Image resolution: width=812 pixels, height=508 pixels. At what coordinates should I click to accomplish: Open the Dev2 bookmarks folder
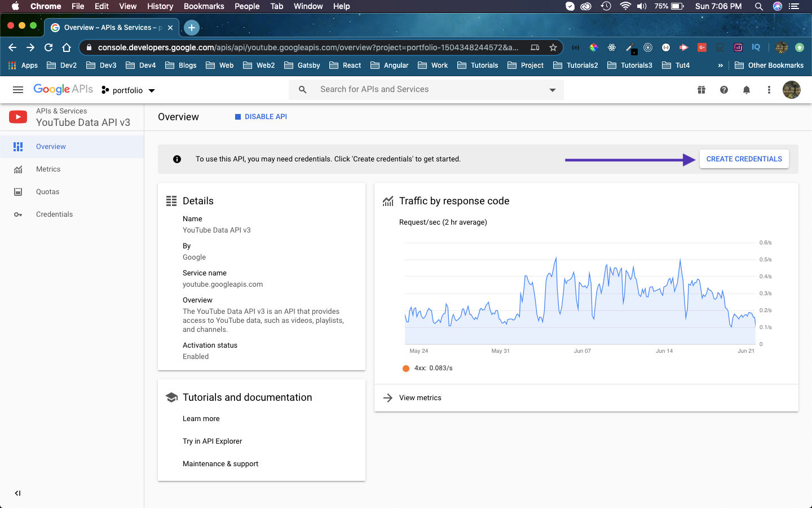point(62,65)
